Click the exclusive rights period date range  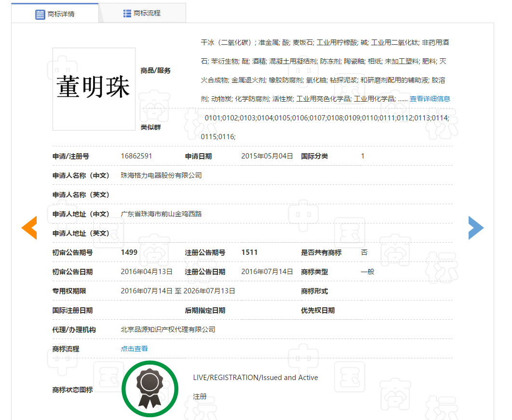pos(178,291)
